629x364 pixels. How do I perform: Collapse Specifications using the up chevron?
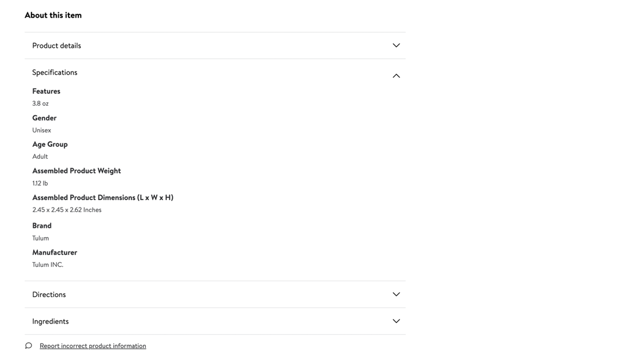(x=396, y=75)
